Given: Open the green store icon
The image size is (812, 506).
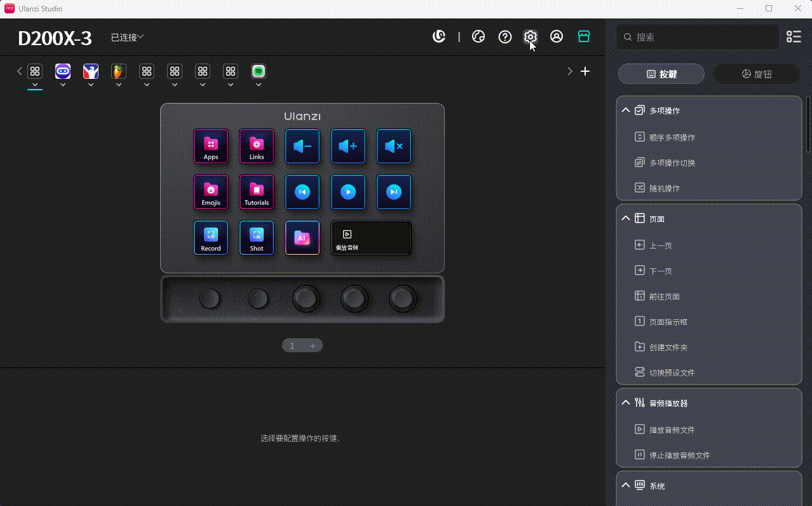Looking at the screenshot, I should click(x=583, y=37).
